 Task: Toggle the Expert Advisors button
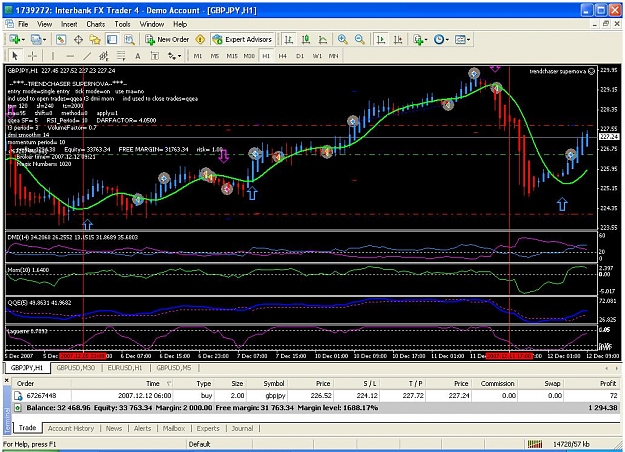click(242, 39)
